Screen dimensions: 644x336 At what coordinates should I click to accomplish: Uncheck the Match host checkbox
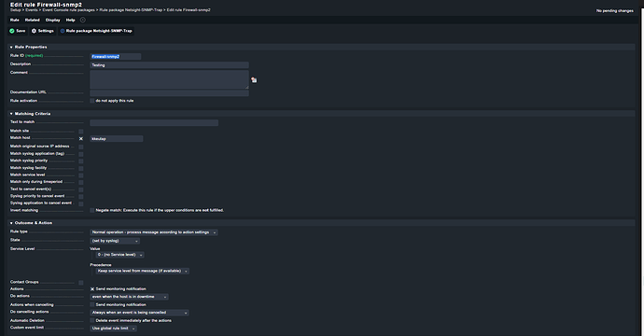(81, 139)
